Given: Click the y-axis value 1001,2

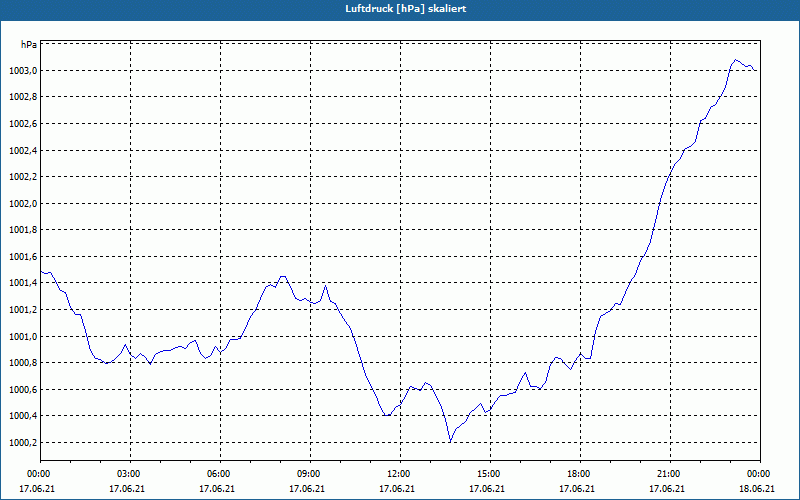Looking at the screenshot, I should point(23,310).
